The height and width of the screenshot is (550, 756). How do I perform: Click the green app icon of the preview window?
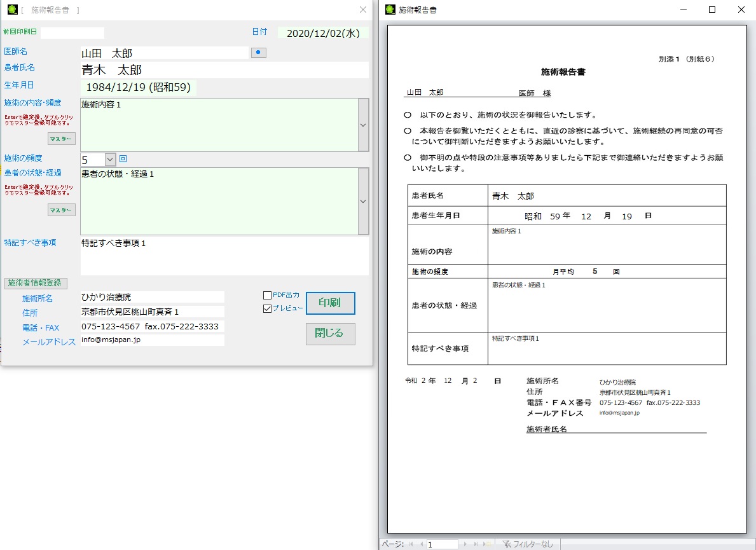(x=390, y=10)
